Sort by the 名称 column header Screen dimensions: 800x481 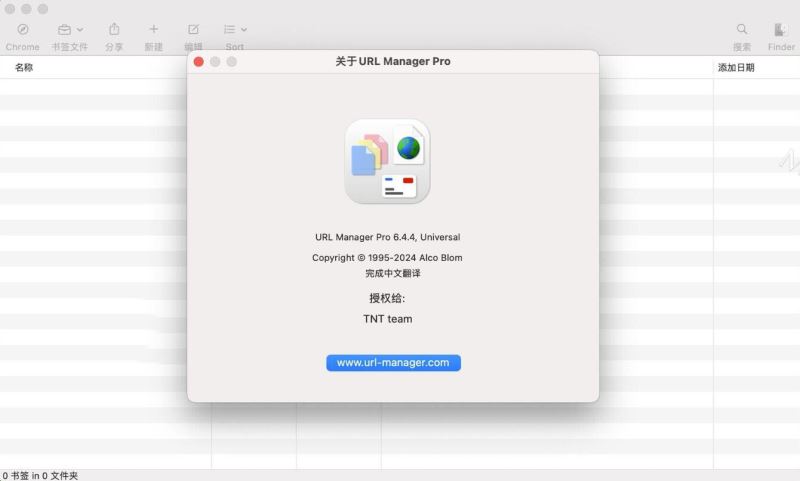pos(24,67)
